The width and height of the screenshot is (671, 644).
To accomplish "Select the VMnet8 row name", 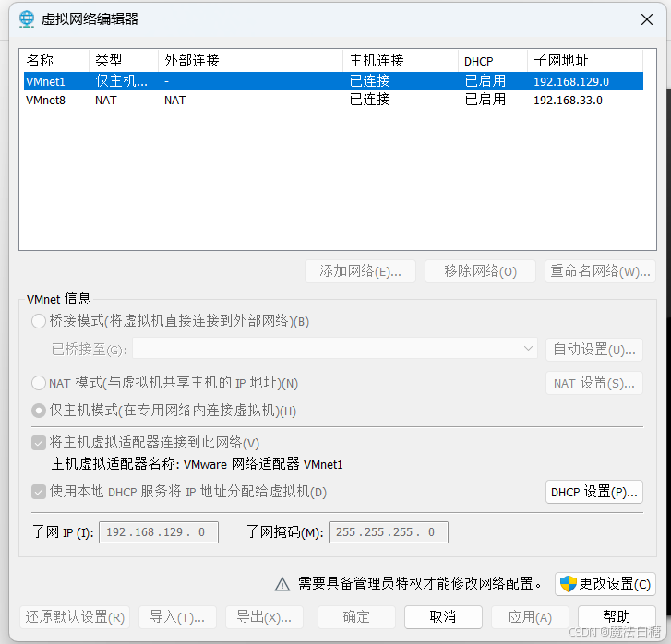I will tap(45, 101).
